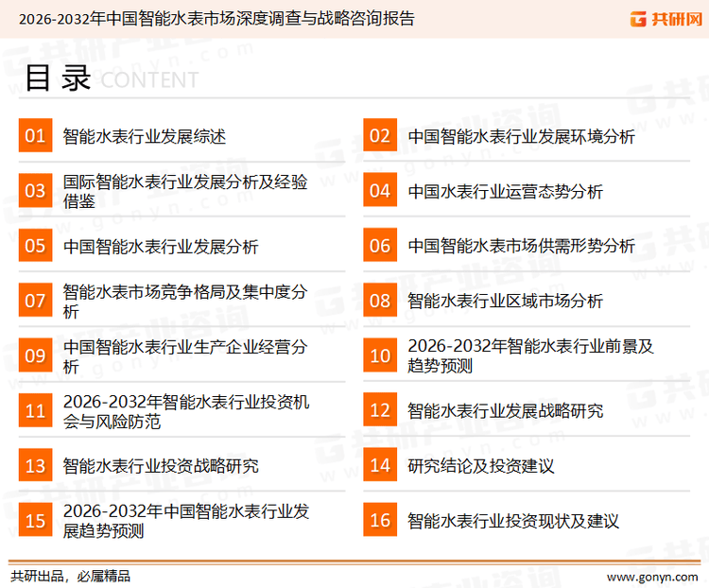Open 智能水表行业区域市场分析 chapter
Viewport: 709px width, 588px height.
(x=505, y=301)
